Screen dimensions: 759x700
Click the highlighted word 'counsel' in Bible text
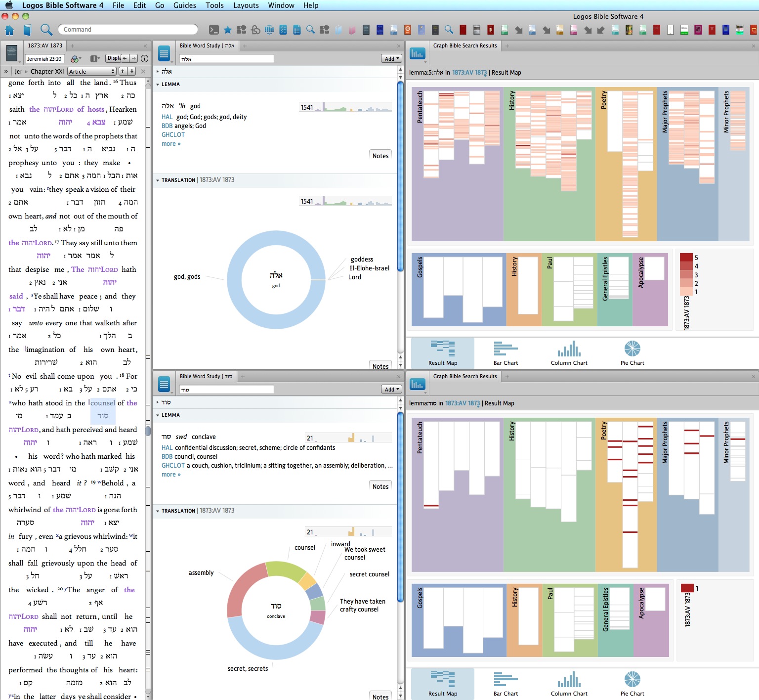tap(103, 403)
